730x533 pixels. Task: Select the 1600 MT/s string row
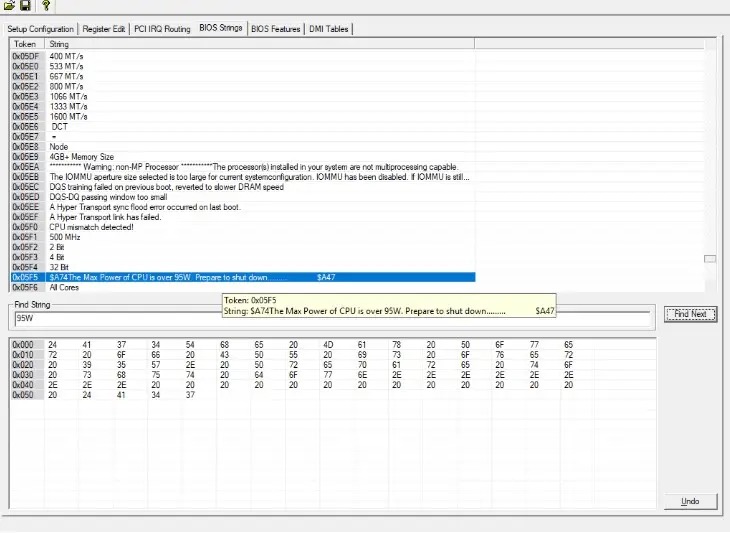tap(243, 116)
